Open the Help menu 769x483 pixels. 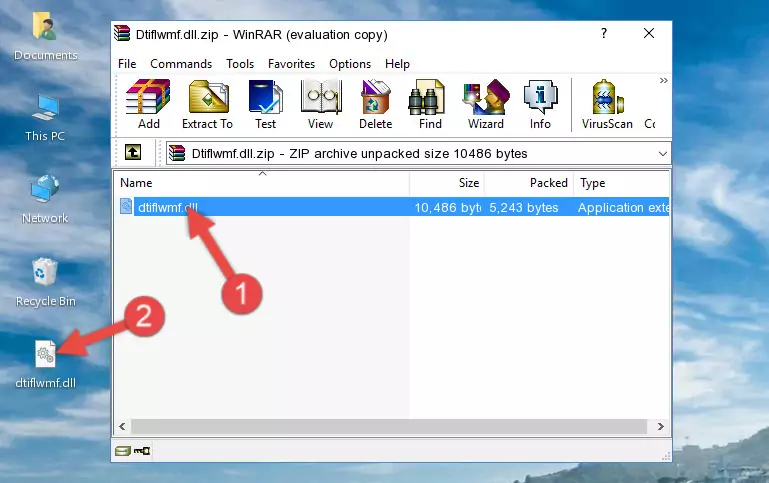(x=397, y=64)
